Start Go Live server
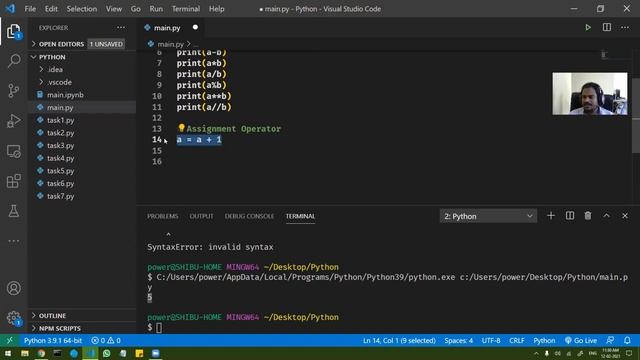Viewport: 640px width, 360px height. point(581,340)
